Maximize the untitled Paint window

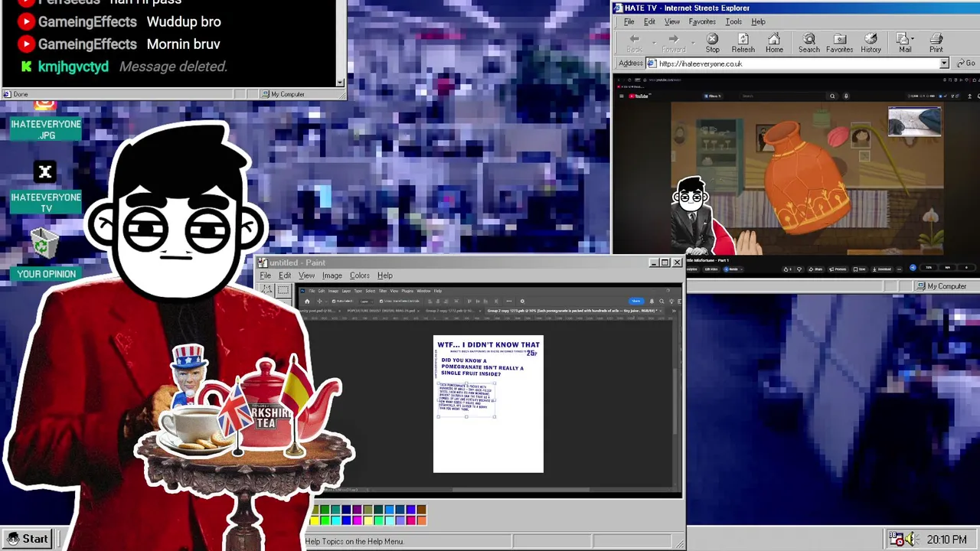[x=665, y=262]
